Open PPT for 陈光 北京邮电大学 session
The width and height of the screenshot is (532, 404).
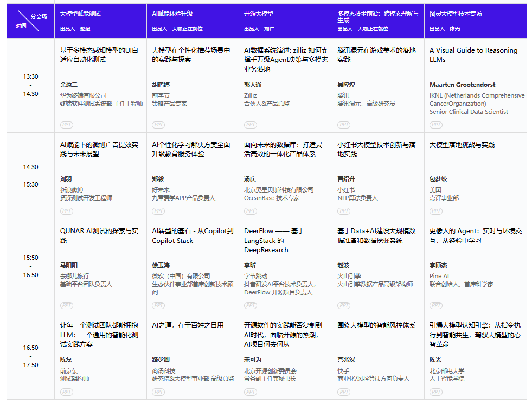coord(436,392)
